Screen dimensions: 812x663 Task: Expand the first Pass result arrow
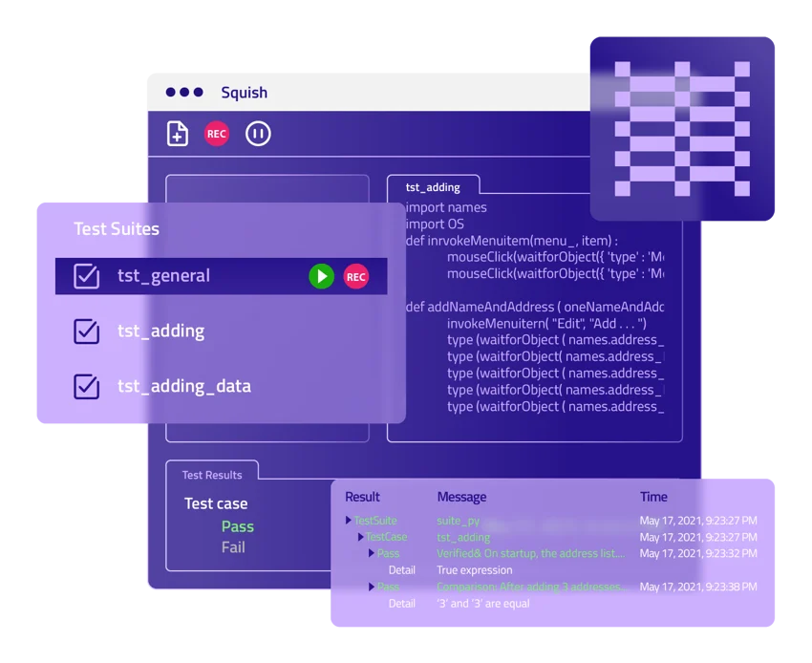[372, 553]
